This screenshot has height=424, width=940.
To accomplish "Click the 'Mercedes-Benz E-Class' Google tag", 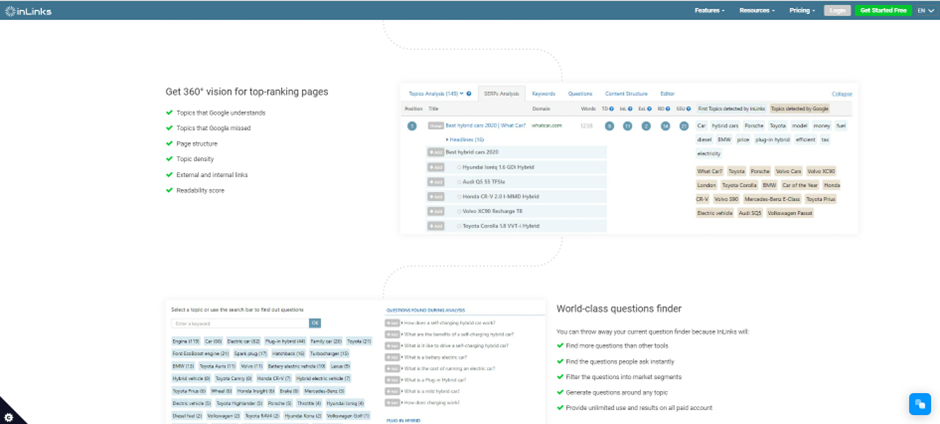I will pos(772,199).
